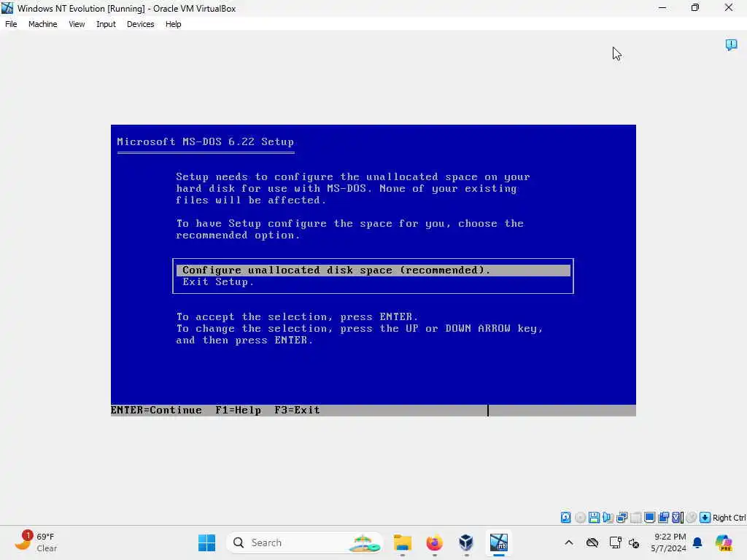The height and width of the screenshot is (560, 747).
Task: Open the notifications bell icon
Action: [697, 542]
